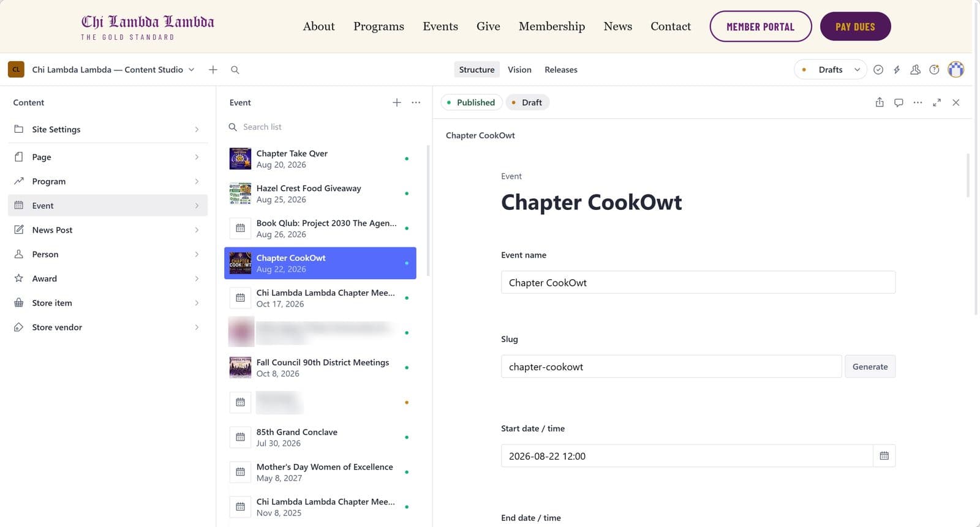
Task: Select the Draft version chip
Action: 527,102
